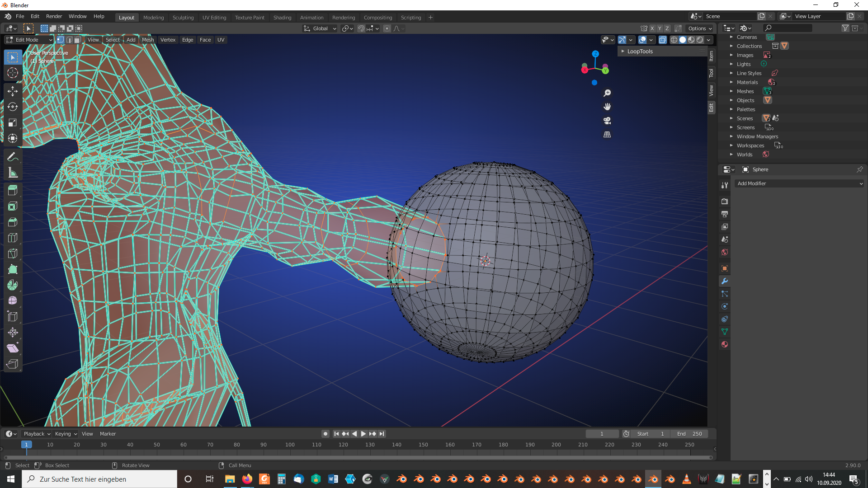Choose the Annotate pencil tool

[x=13, y=157]
